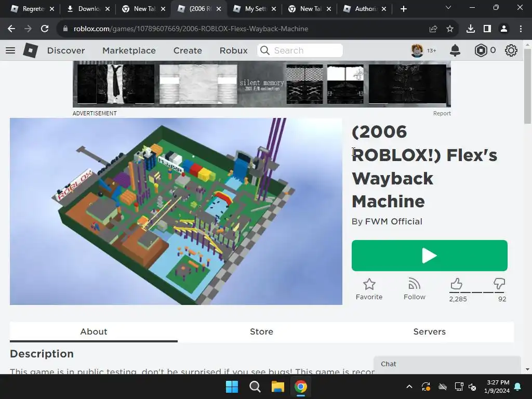Open the Discover page

click(x=66, y=50)
